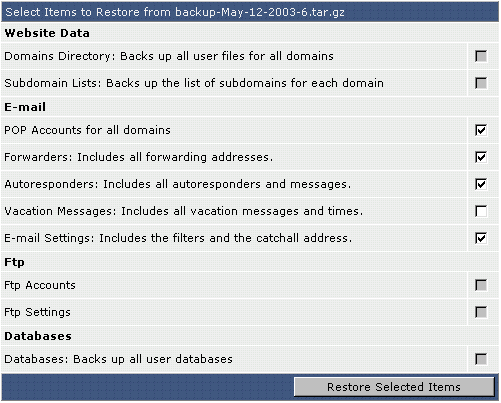Image resolution: width=501 pixels, height=403 pixels.
Task: Enable the Ftp Settings checkbox
Action: 481,312
